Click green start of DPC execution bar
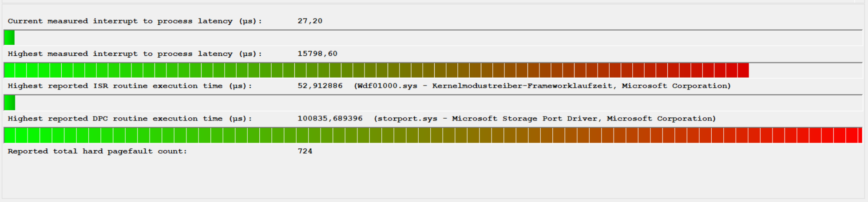 (10, 135)
